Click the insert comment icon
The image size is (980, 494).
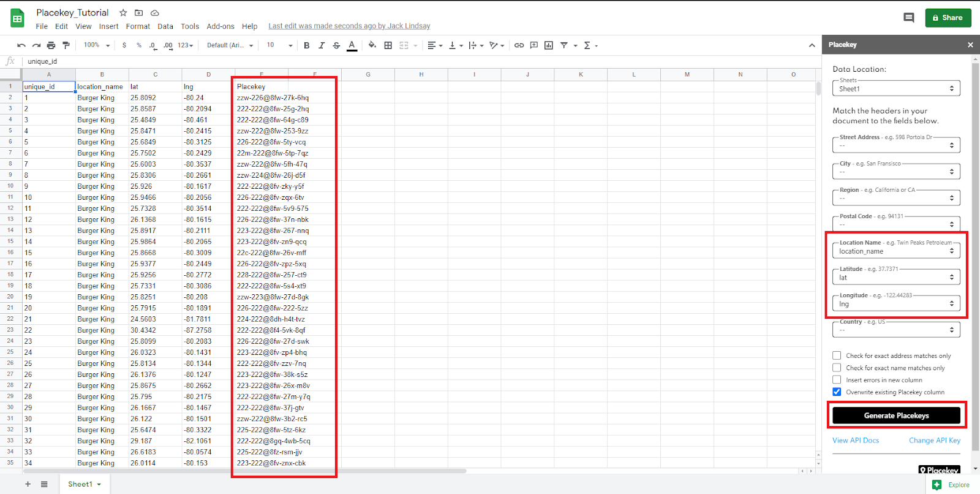point(534,45)
